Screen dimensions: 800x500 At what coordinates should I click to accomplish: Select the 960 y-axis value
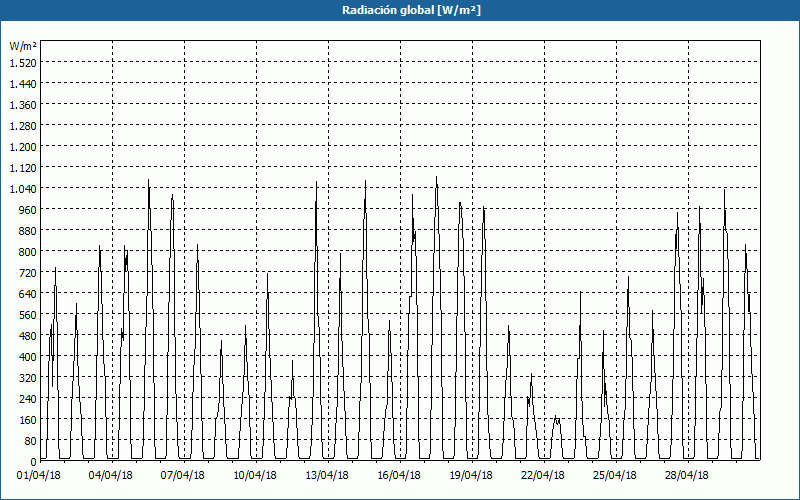29,210
